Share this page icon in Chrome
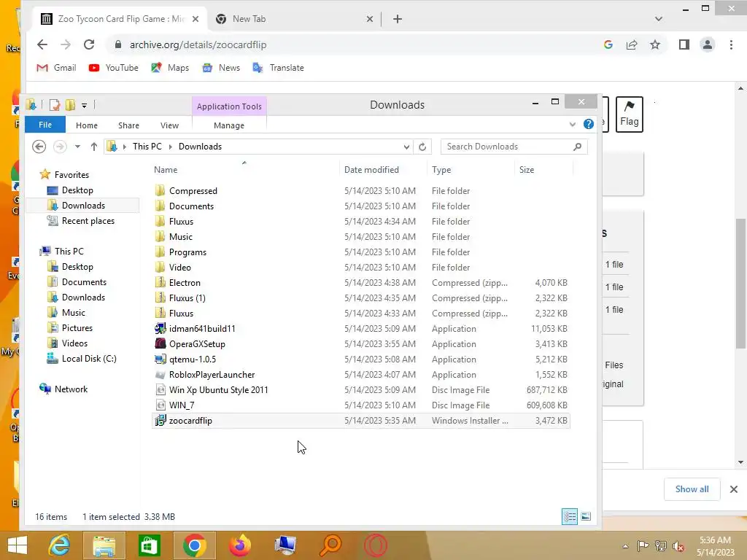 632,44
